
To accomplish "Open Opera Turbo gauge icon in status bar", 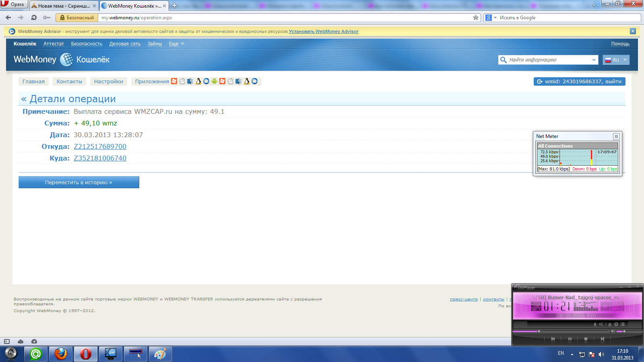I will pos(34,341).
